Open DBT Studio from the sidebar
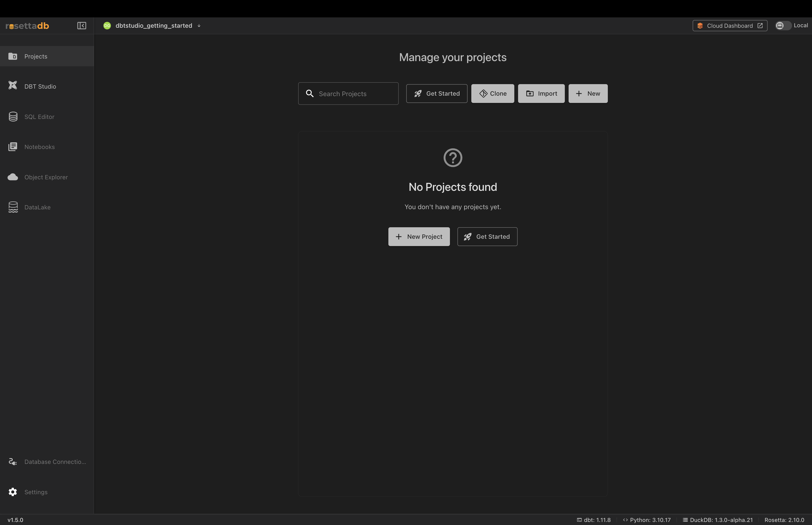Screen dimensions: 812x525 [47, 86]
